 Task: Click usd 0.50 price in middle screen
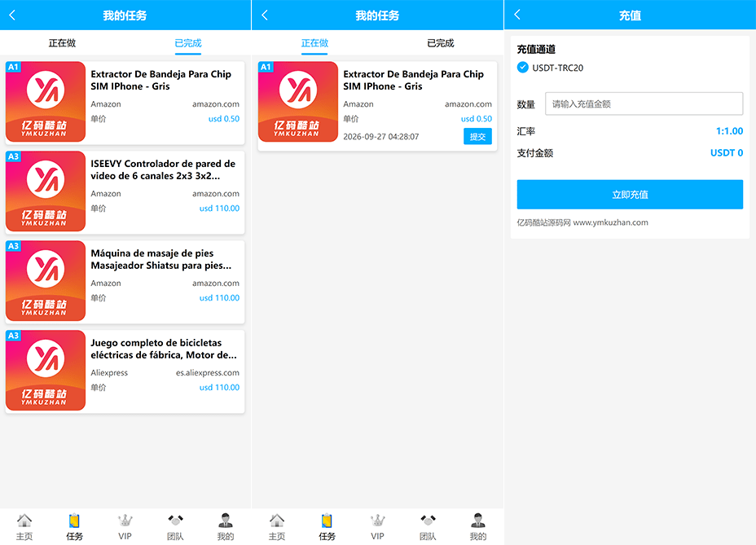click(477, 119)
